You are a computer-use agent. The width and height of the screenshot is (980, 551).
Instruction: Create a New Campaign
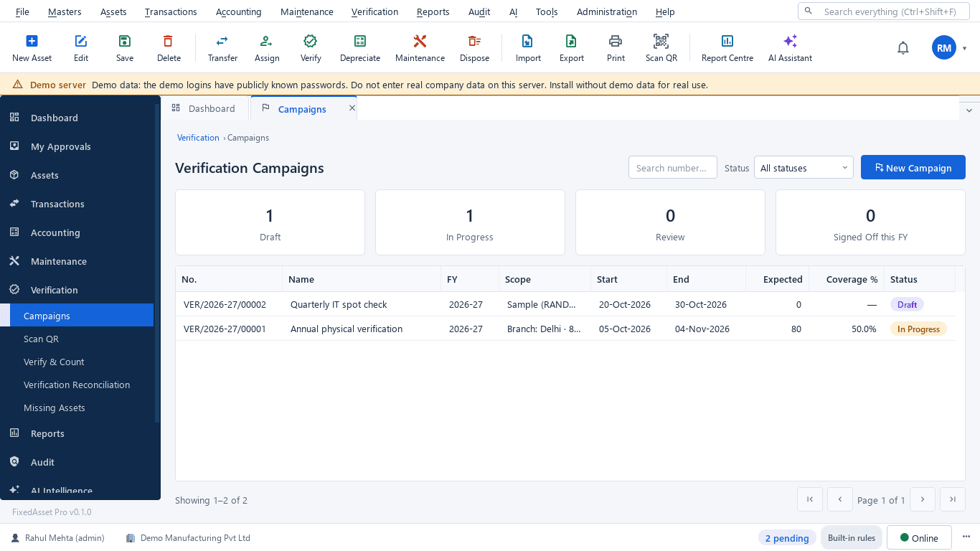tap(913, 168)
